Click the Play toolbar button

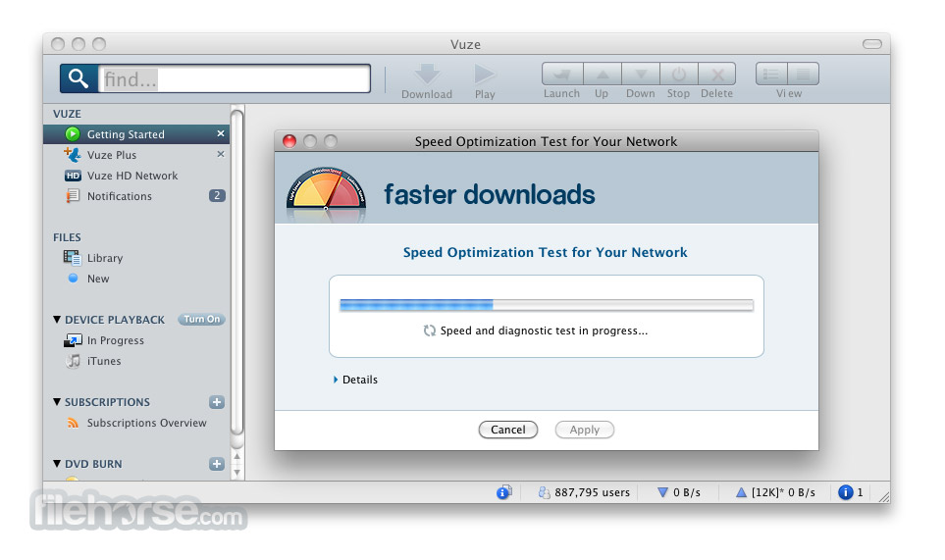pyautogui.click(x=484, y=74)
